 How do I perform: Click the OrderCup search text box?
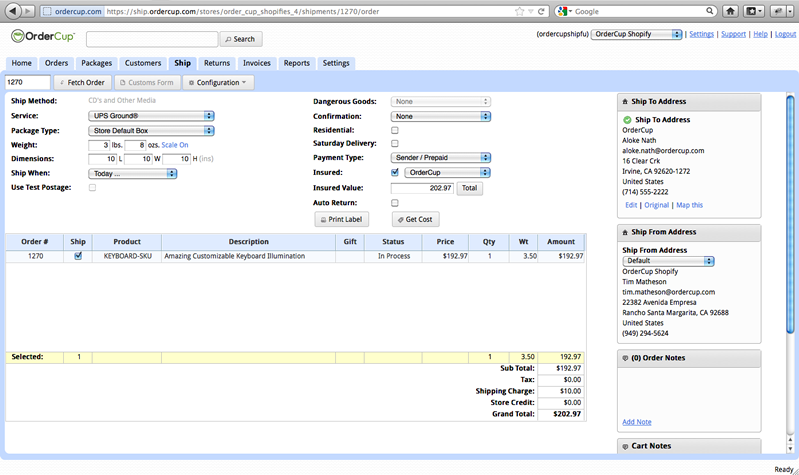[152, 39]
